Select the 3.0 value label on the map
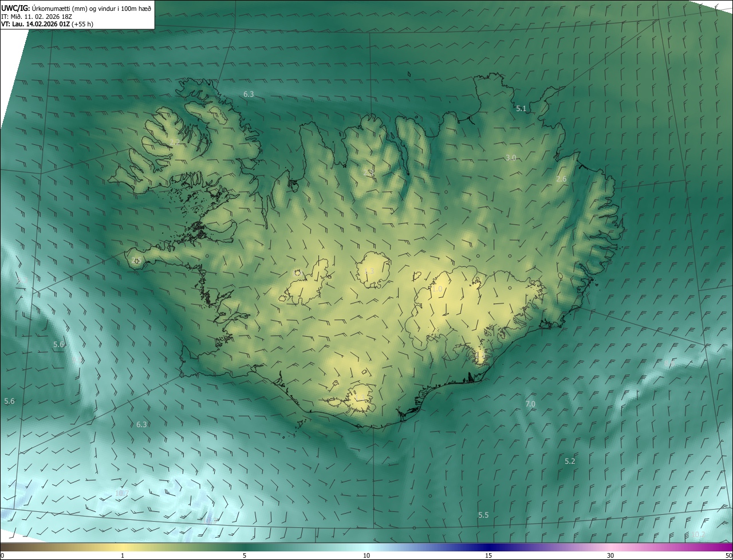 [x=511, y=157]
